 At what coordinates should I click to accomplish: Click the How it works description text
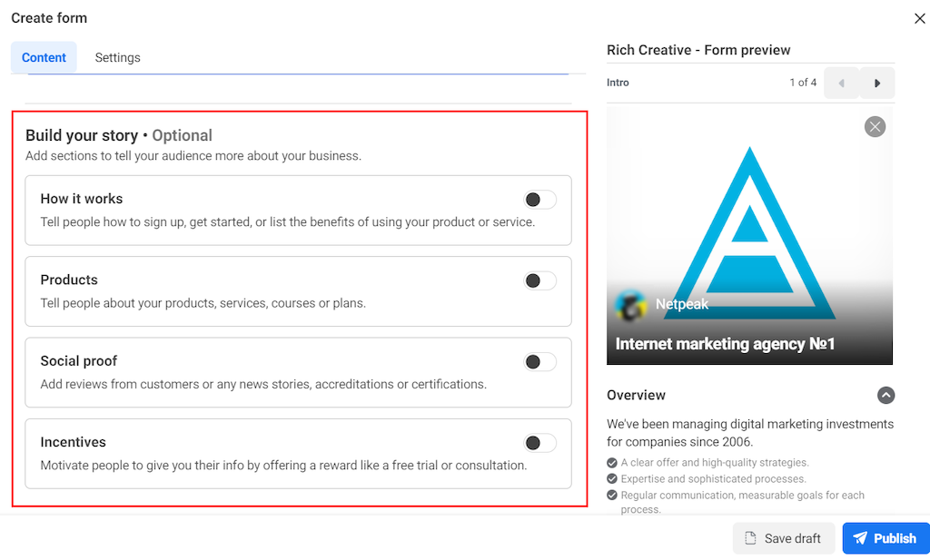pos(288,222)
